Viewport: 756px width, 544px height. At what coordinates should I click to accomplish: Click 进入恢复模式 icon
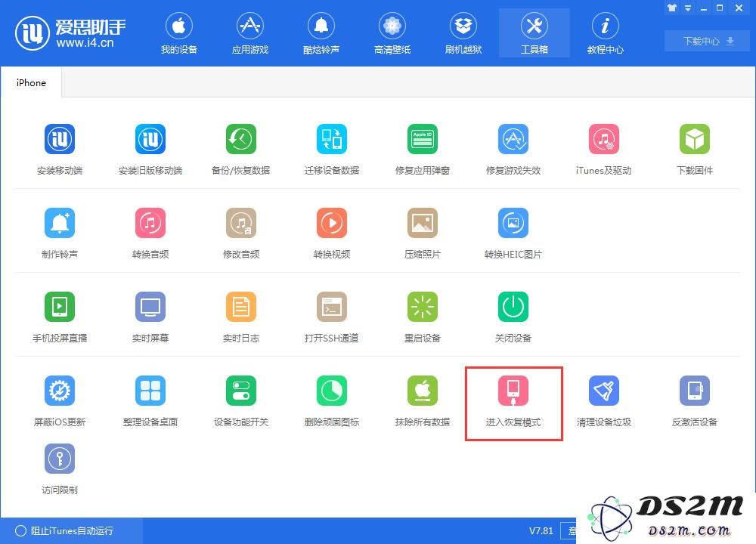point(513,391)
